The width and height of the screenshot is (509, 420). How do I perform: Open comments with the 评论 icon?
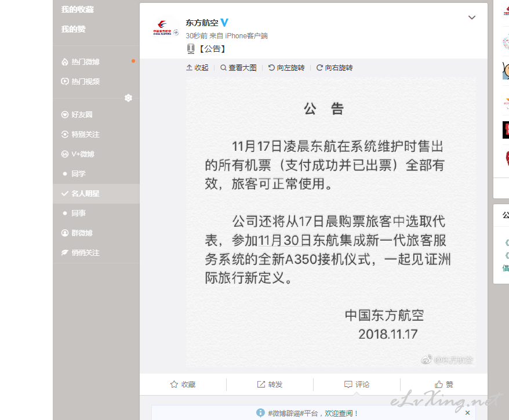click(x=357, y=385)
